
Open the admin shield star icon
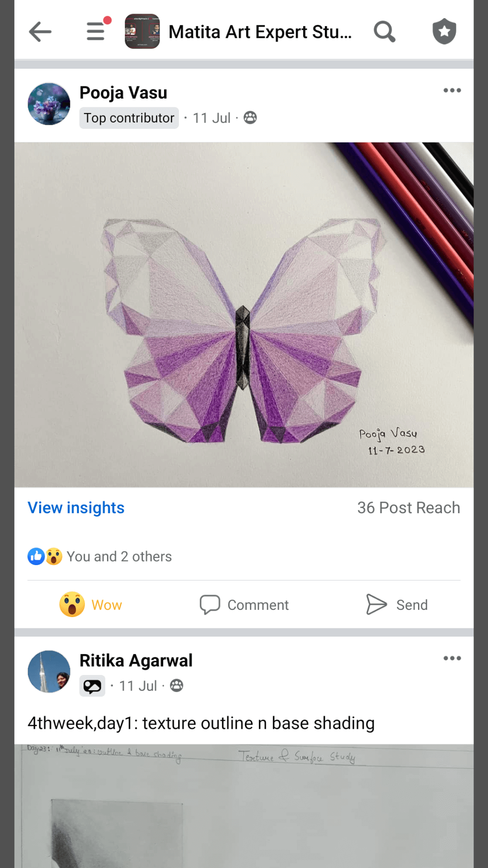pyautogui.click(x=444, y=32)
